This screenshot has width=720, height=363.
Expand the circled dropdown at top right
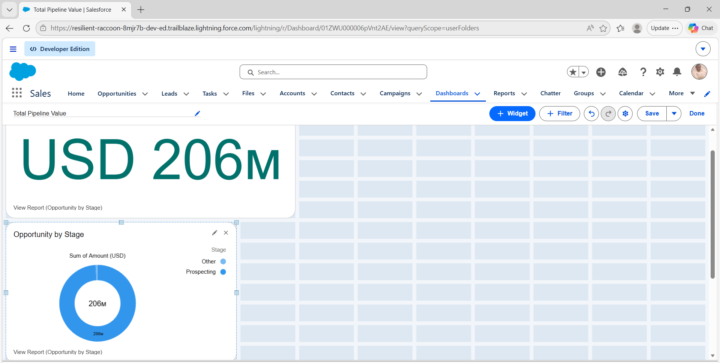(x=703, y=49)
